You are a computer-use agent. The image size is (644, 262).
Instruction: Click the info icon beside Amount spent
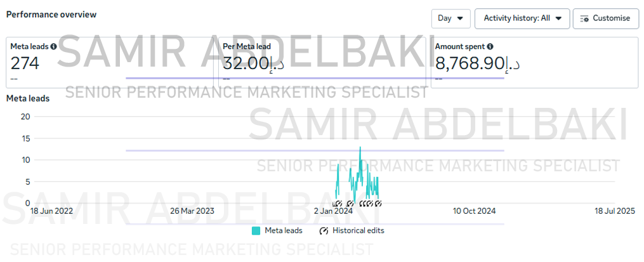tap(490, 46)
